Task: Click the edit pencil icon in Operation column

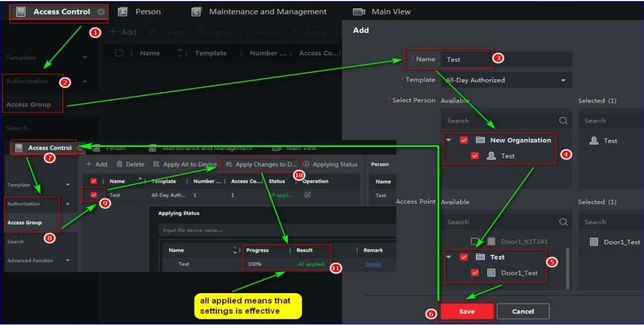Action: (307, 195)
